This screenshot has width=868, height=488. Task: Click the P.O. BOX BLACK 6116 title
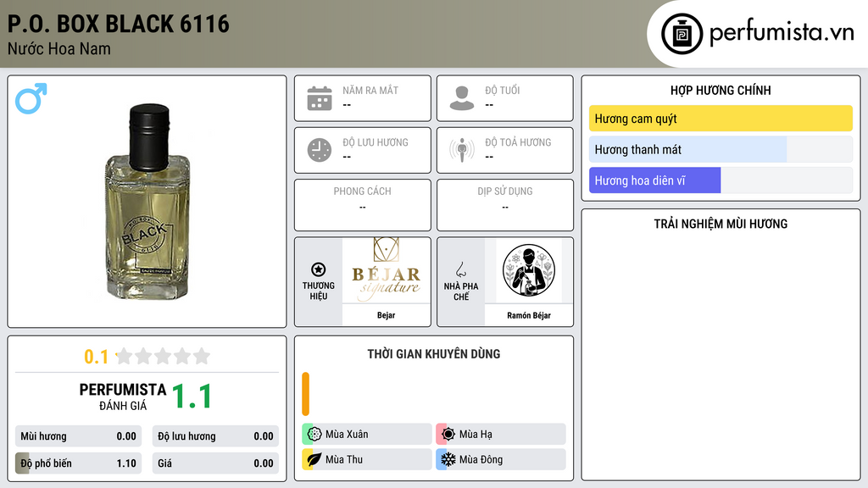(x=119, y=24)
